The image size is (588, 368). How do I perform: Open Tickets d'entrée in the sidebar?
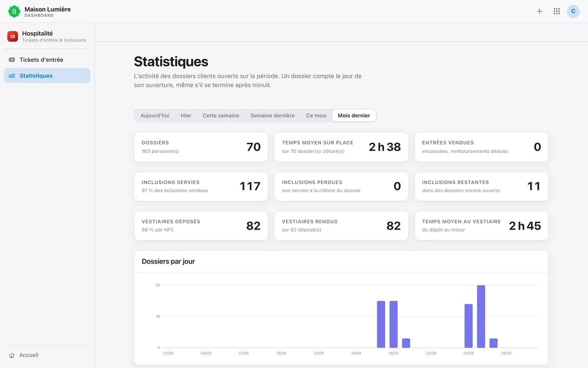coord(47,60)
